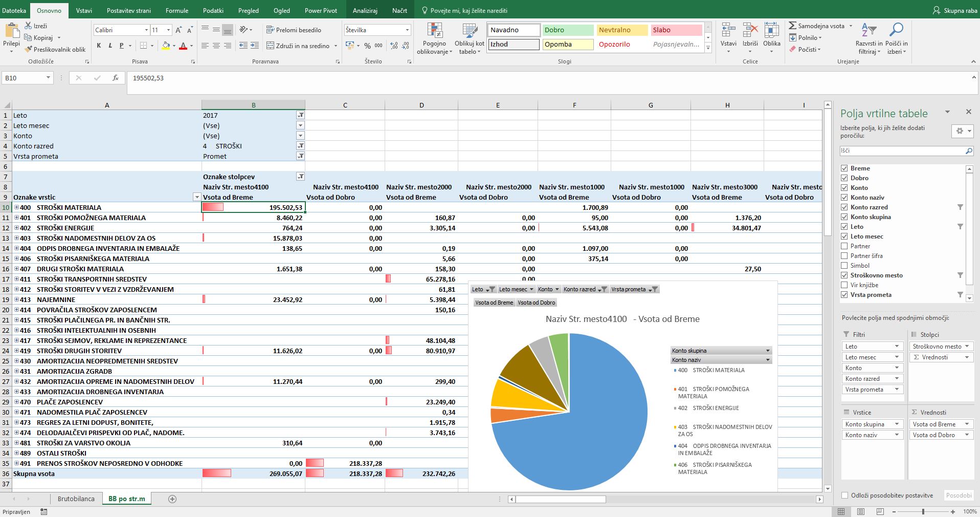
Task: Open the Leto mesec filter dropdown
Action: (x=300, y=125)
